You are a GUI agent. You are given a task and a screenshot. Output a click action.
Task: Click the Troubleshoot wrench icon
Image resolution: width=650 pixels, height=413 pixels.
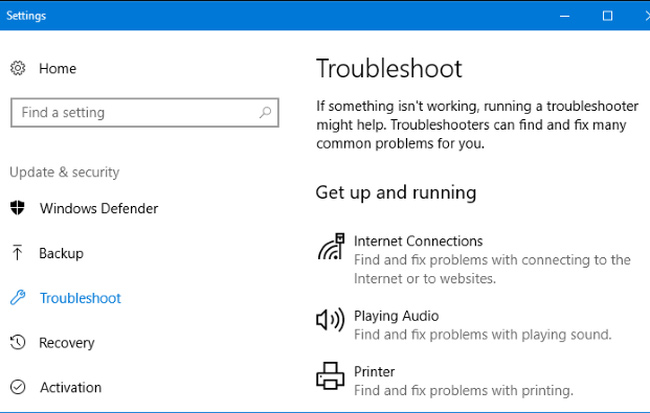[x=18, y=297]
